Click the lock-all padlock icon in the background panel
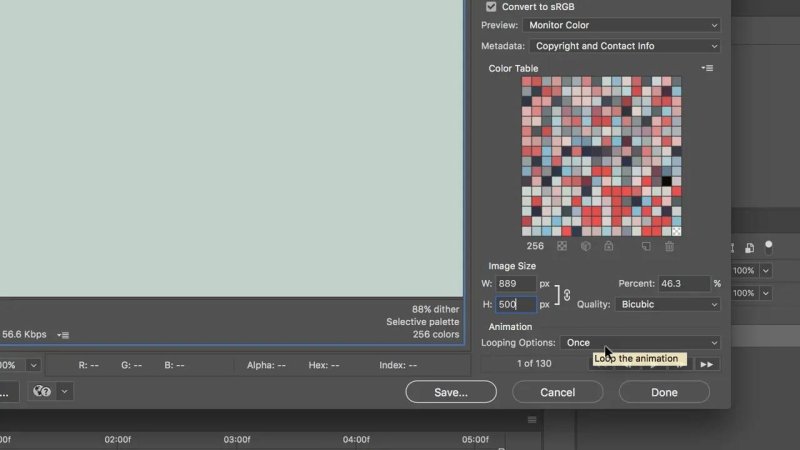This screenshot has height=450, width=800. coord(749,248)
